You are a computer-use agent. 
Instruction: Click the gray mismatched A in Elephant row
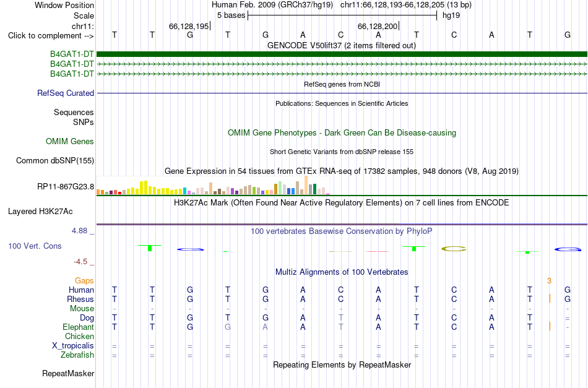tap(265, 327)
